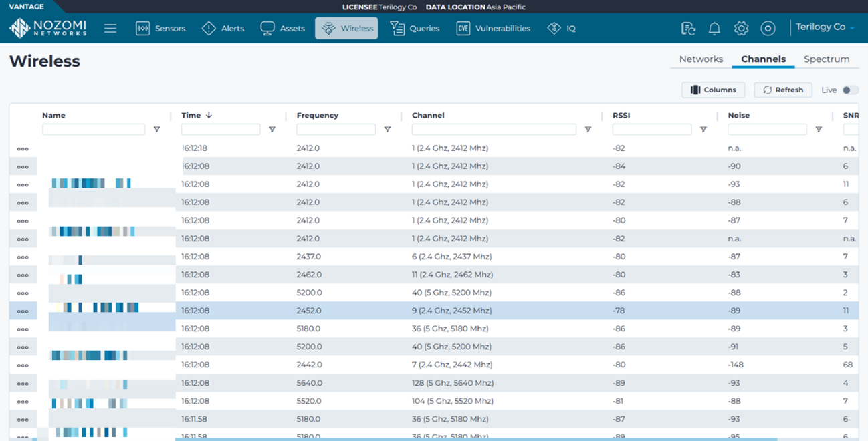The width and height of the screenshot is (868, 441).
Task: Open the IQ section
Action: click(561, 29)
